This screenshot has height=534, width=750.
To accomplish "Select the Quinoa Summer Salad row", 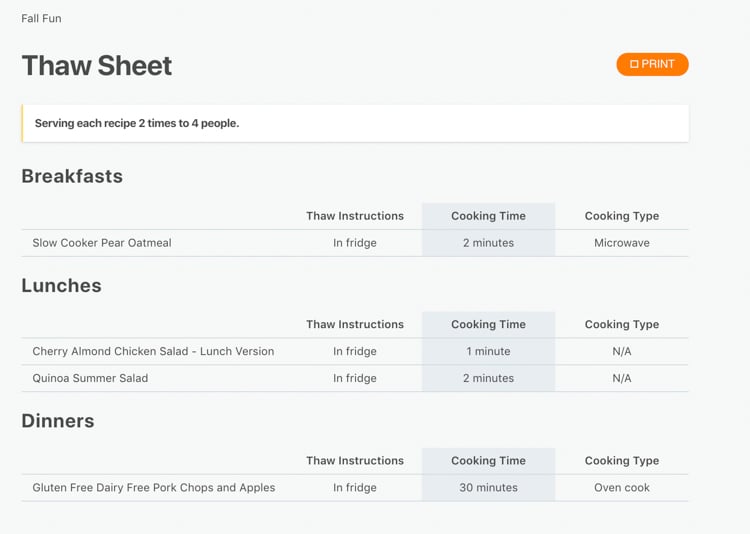I will [x=355, y=378].
